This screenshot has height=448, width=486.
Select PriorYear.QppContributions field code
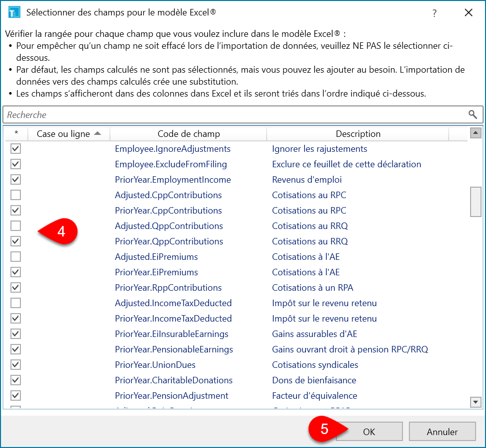tap(169, 241)
